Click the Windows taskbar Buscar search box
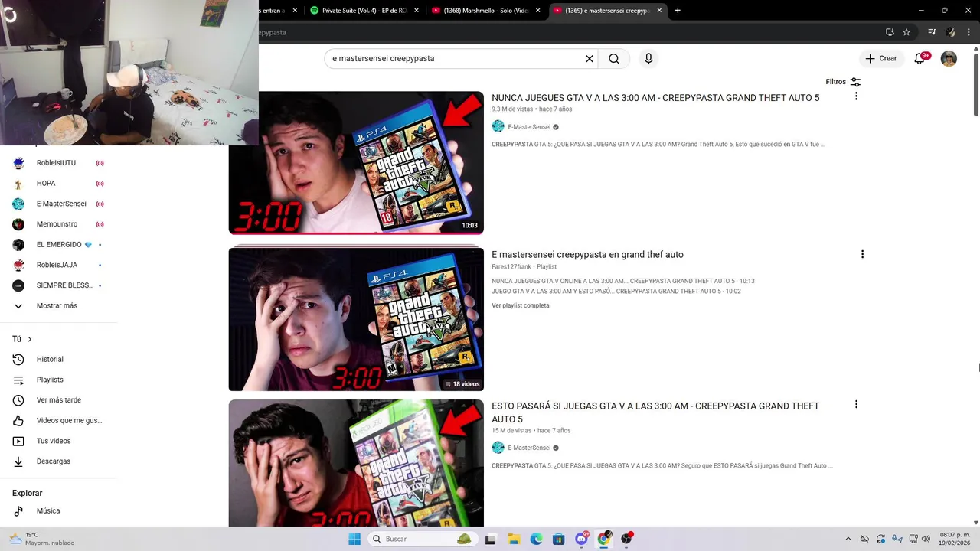Viewport: 980px width, 551px height. pyautogui.click(x=421, y=539)
